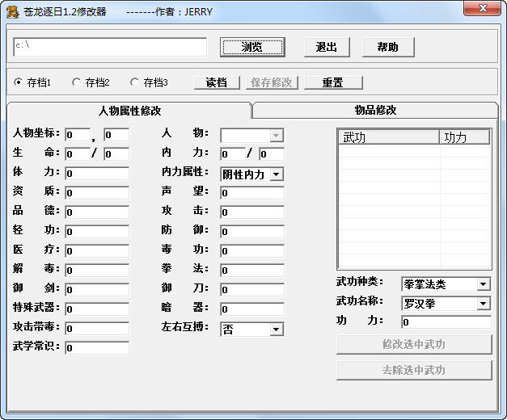Focus the 拳法 input field
Image resolution: width=507 pixels, height=420 pixels.
(252, 271)
